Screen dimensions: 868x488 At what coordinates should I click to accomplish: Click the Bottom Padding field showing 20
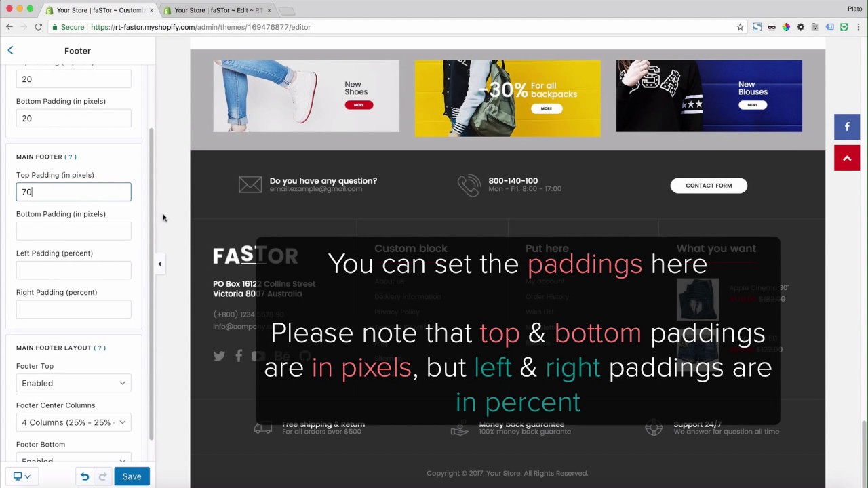74,118
